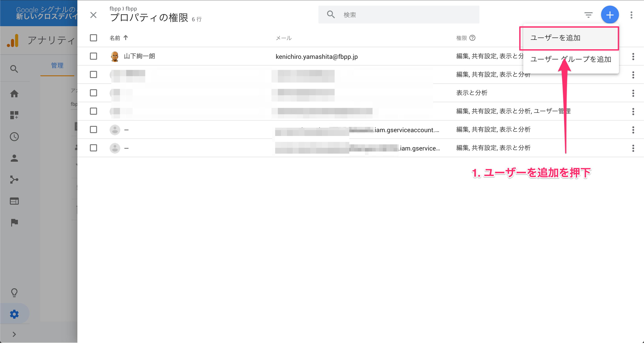Click 山下絢一朗's avatar
644x352 pixels.
[115, 56]
